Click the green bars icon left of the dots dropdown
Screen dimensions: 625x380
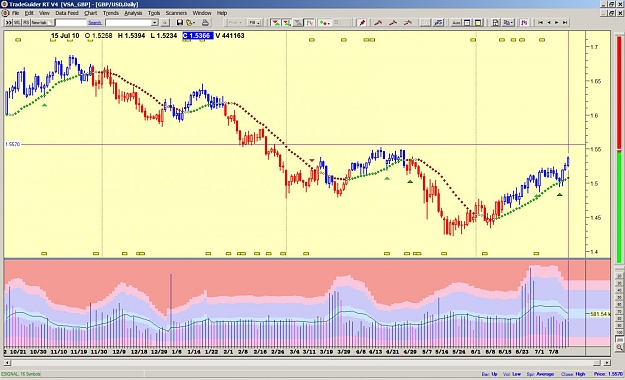309,23
